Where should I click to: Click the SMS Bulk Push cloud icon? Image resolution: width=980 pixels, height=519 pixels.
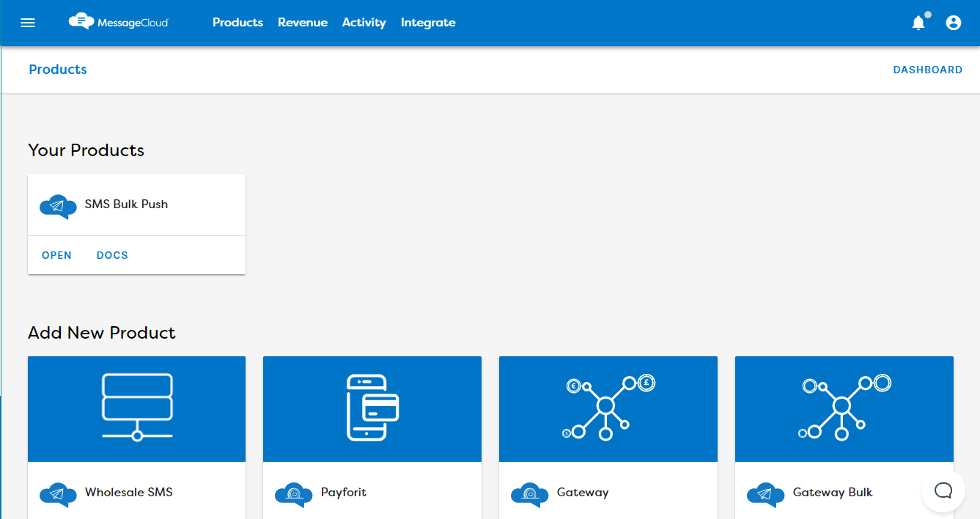pyautogui.click(x=58, y=207)
